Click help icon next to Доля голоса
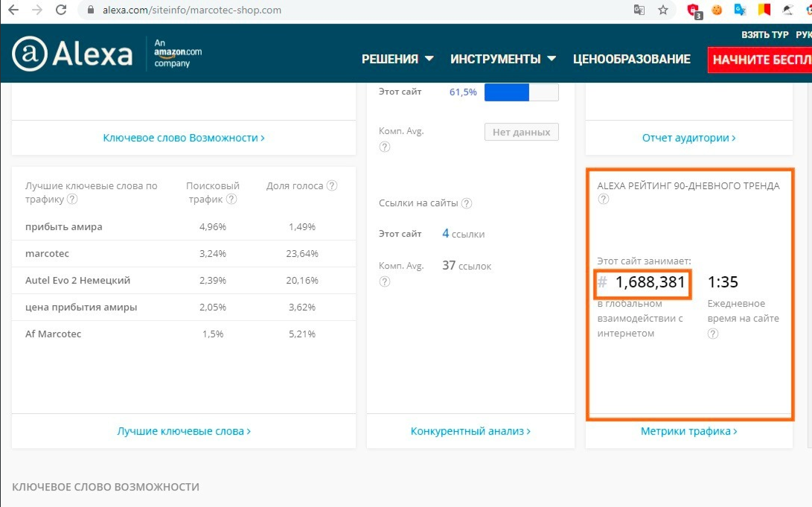This screenshot has height=507, width=812. (x=332, y=185)
